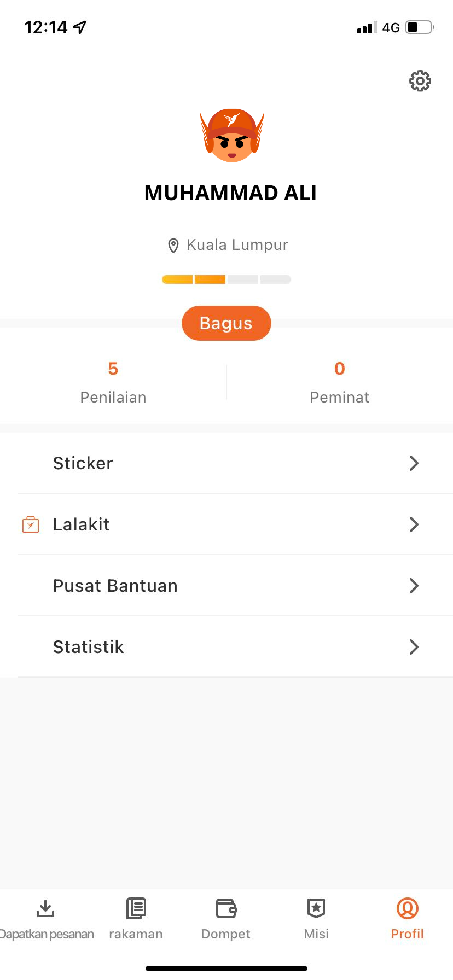Open the Dompet wallet icon
The image size is (453, 980).
pyautogui.click(x=226, y=908)
